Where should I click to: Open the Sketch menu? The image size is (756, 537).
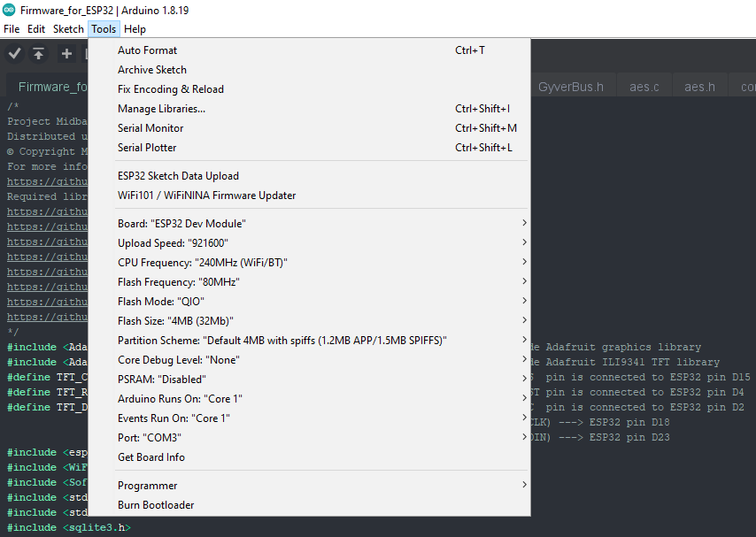point(68,29)
